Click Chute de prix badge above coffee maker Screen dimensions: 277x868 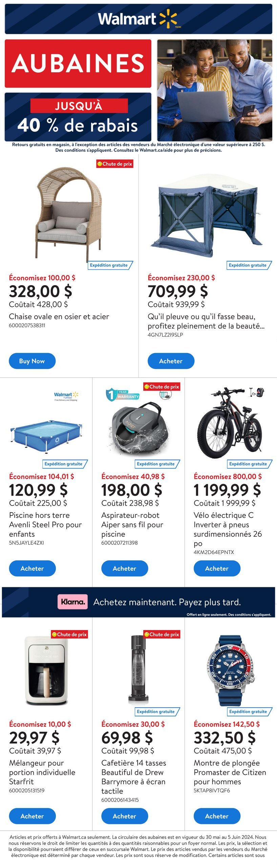click(69, 634)
